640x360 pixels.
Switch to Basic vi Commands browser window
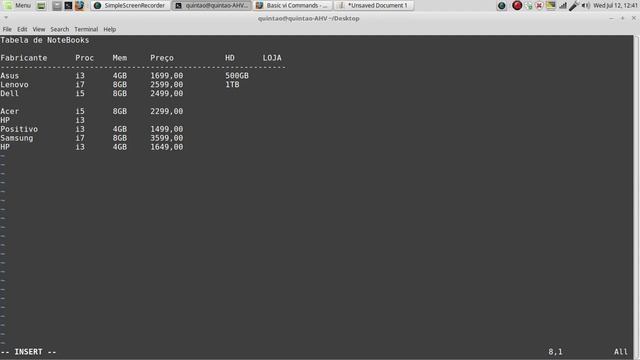coord(292,5)
